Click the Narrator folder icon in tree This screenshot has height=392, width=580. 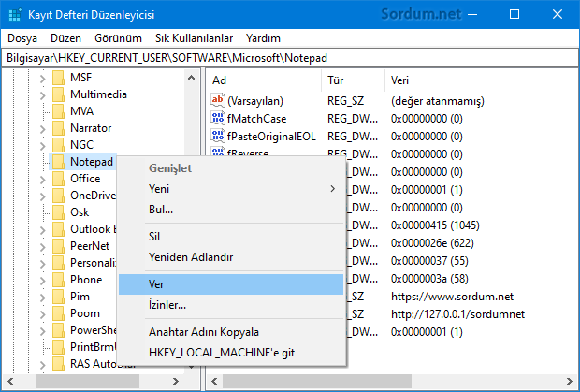coord(58,127)
